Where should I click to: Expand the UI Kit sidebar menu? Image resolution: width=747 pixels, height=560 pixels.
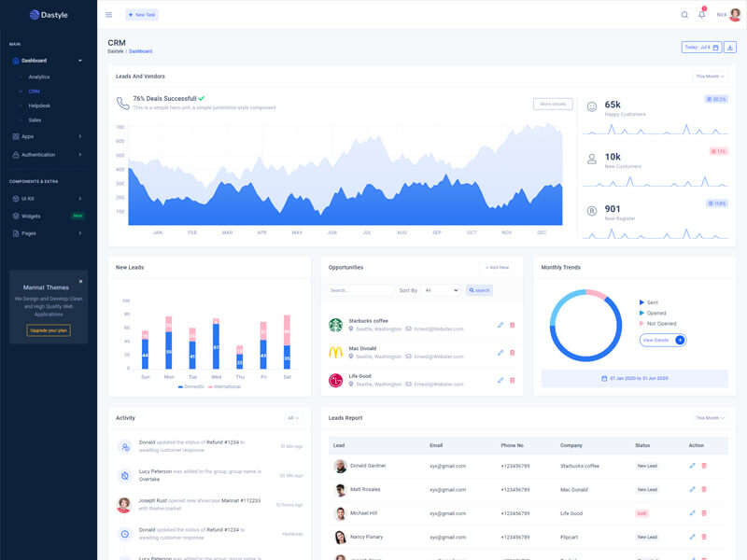coord(47,198)
